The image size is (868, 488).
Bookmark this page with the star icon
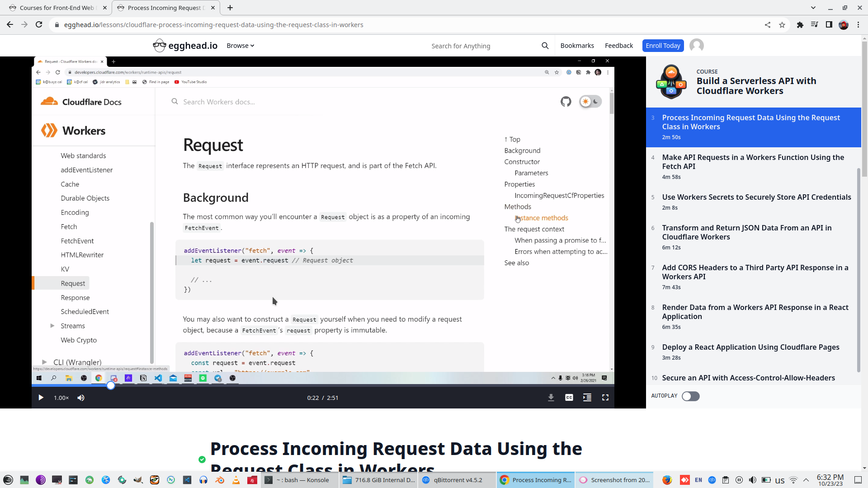[x=782, y=25]
